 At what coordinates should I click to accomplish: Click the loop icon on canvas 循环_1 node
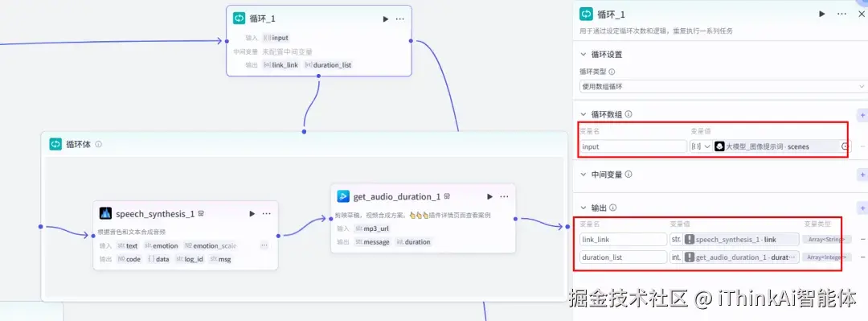240,19
